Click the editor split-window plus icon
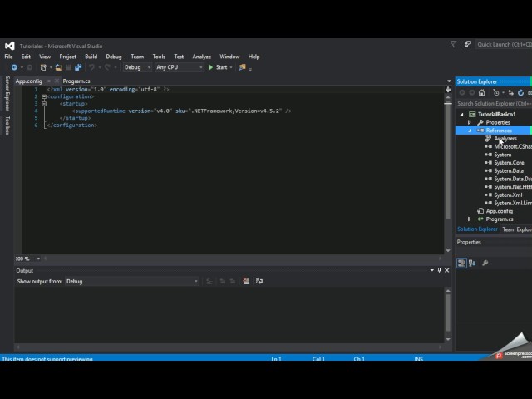Viewport: 532px width, 399px height. tap(448, 90)
